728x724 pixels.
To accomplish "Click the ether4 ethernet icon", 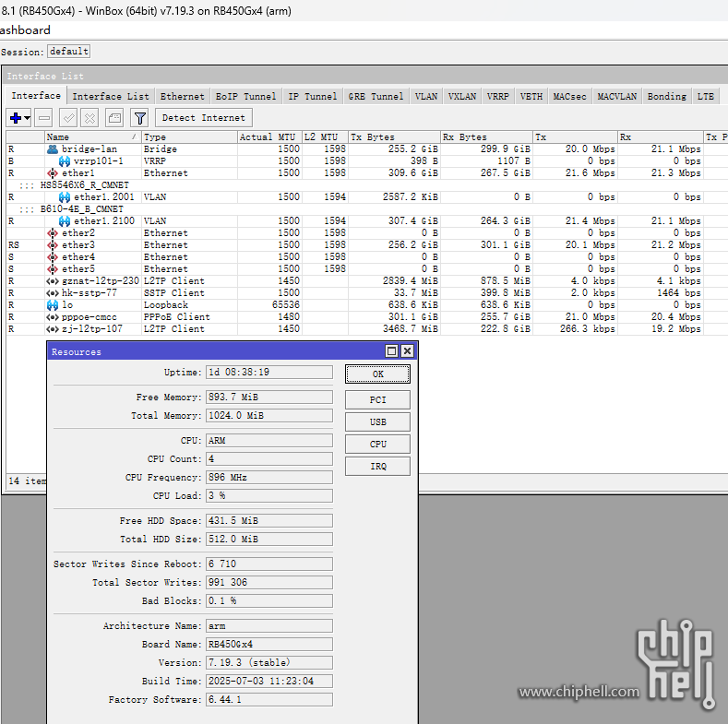I will [53, 257].
